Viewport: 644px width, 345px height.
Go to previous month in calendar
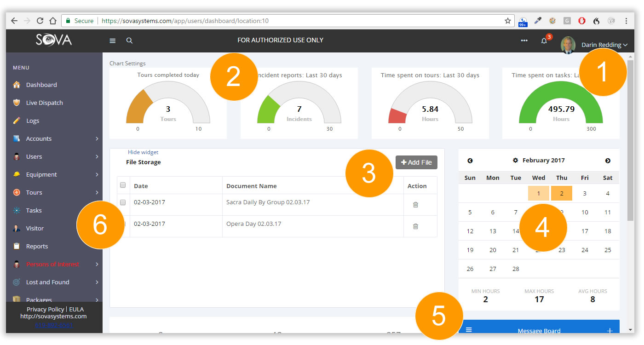pos(470,161)
